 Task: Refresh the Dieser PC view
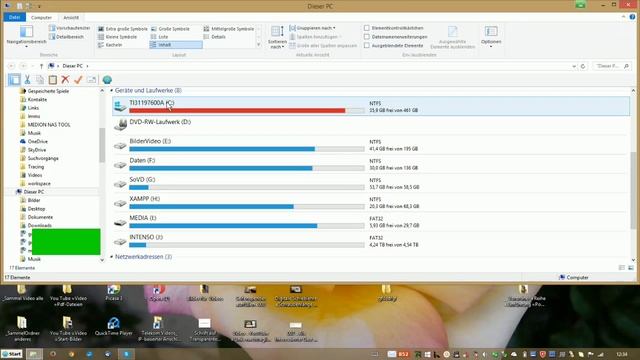point(583,66)
